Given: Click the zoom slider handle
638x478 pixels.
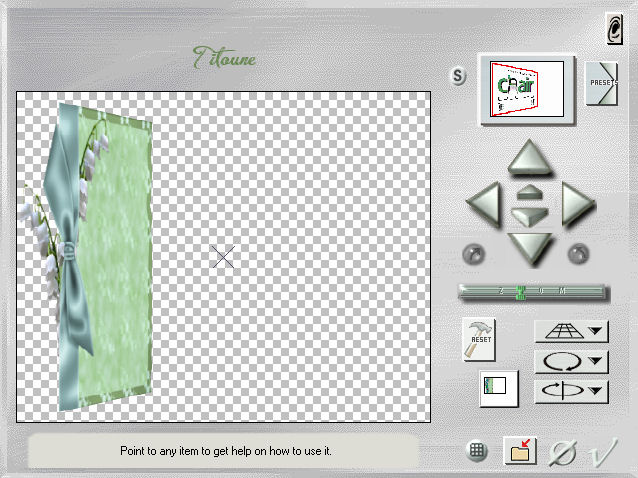Looking at the screenshot, I should pyautogui.click(x=521, y=292).
